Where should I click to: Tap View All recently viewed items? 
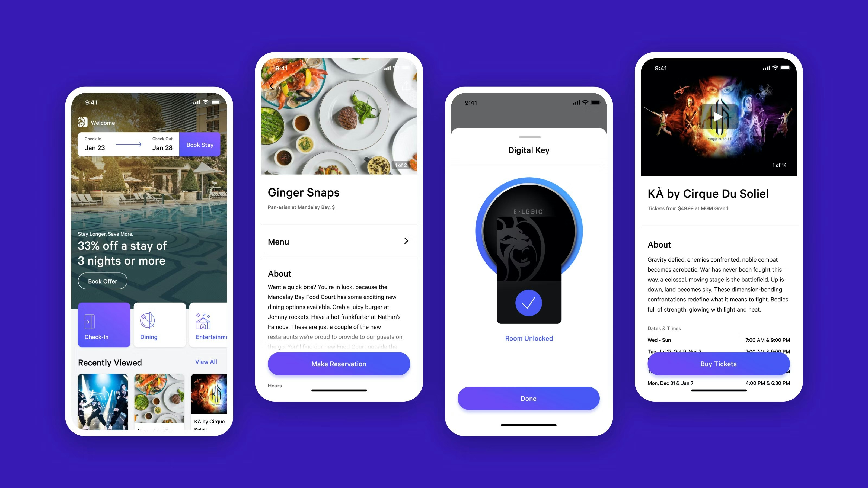tap(206, 362)
